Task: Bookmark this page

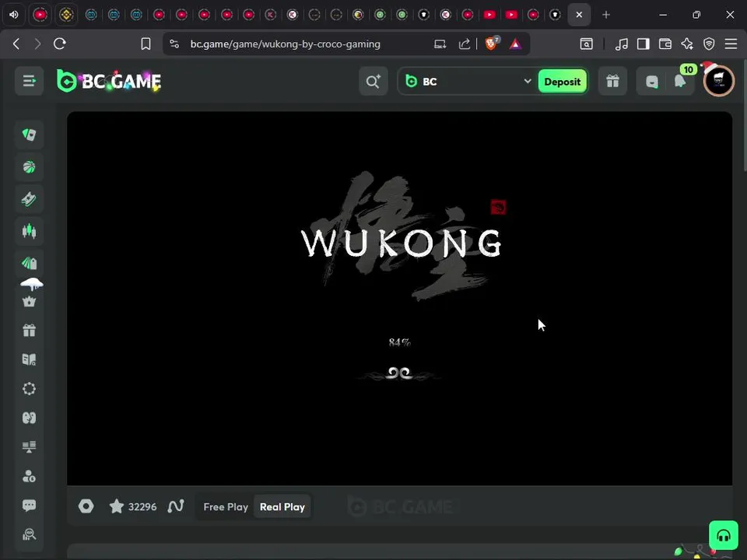Action: click(x=146, y=44)
